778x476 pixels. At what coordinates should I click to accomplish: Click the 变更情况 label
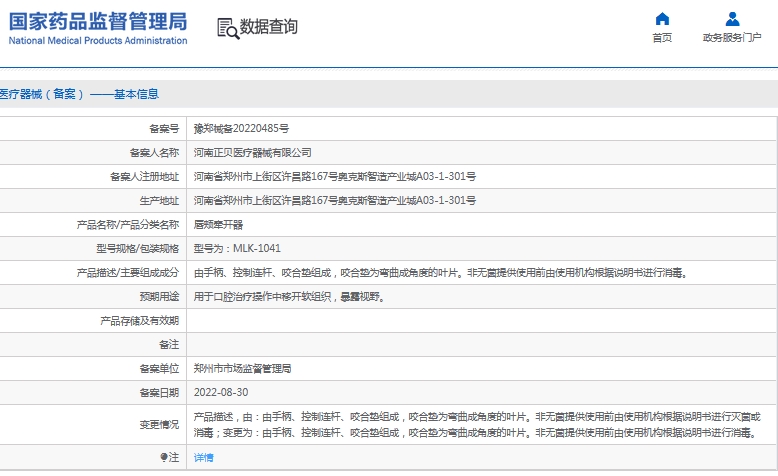(159, 425)
